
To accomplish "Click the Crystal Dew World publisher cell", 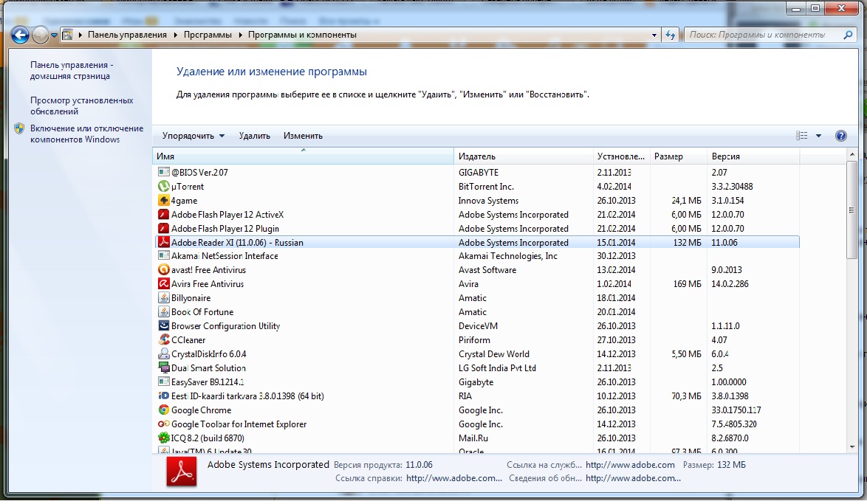I will click(x=494, y=353).
